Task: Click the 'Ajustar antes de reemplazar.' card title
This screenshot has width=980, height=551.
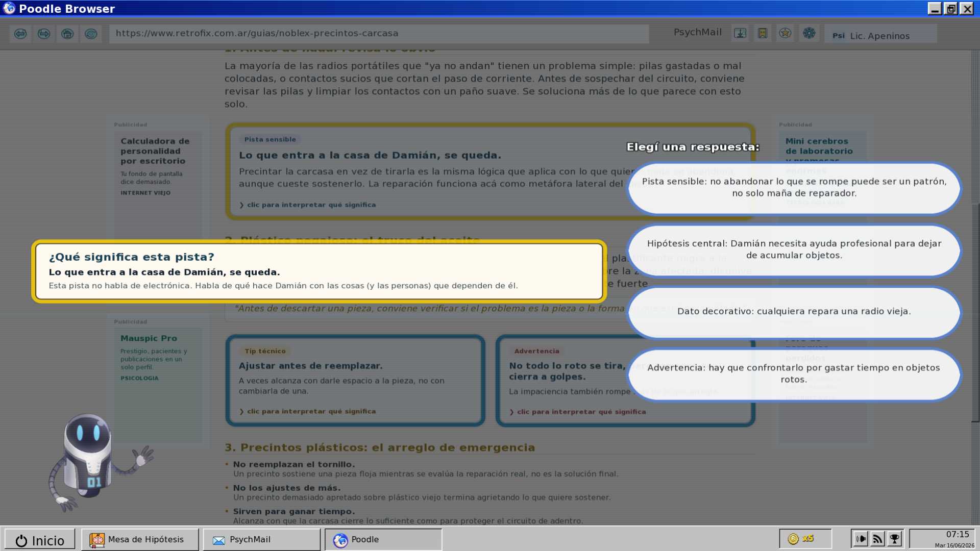Action: pos(310,366)
